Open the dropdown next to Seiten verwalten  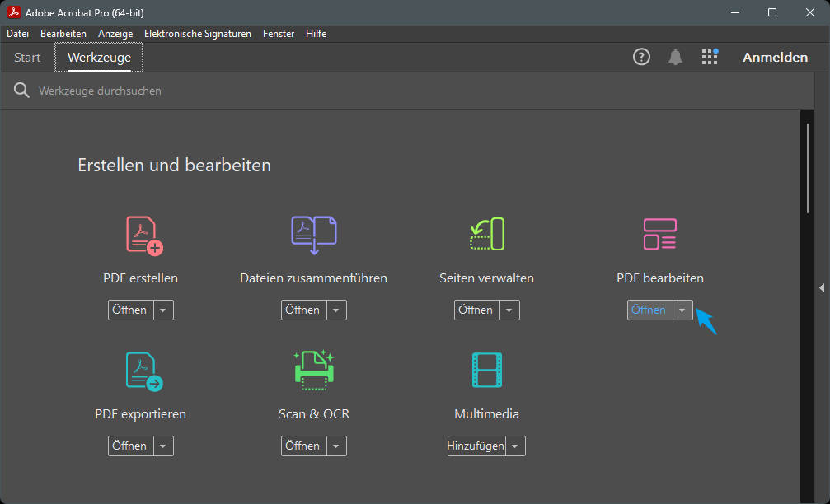click(510, 310)
